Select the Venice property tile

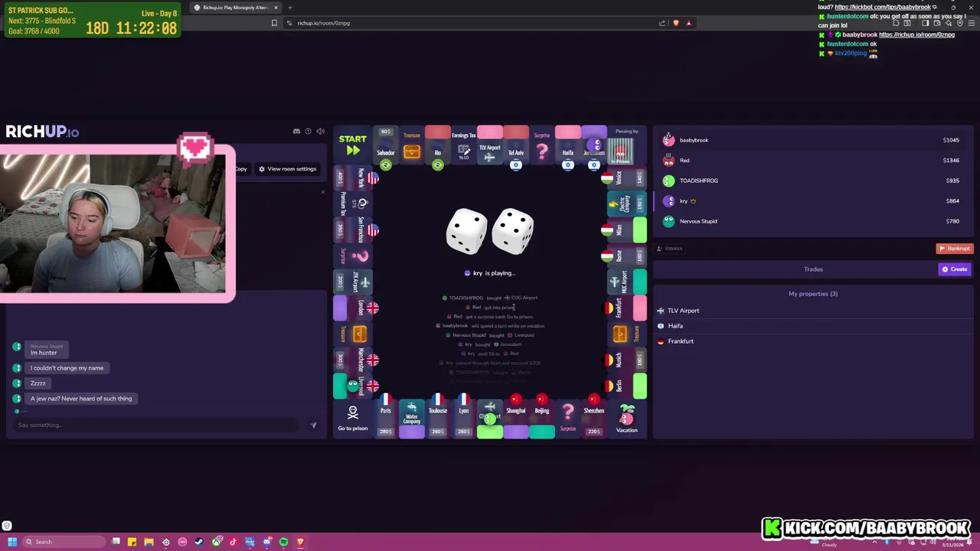point(627,178)
